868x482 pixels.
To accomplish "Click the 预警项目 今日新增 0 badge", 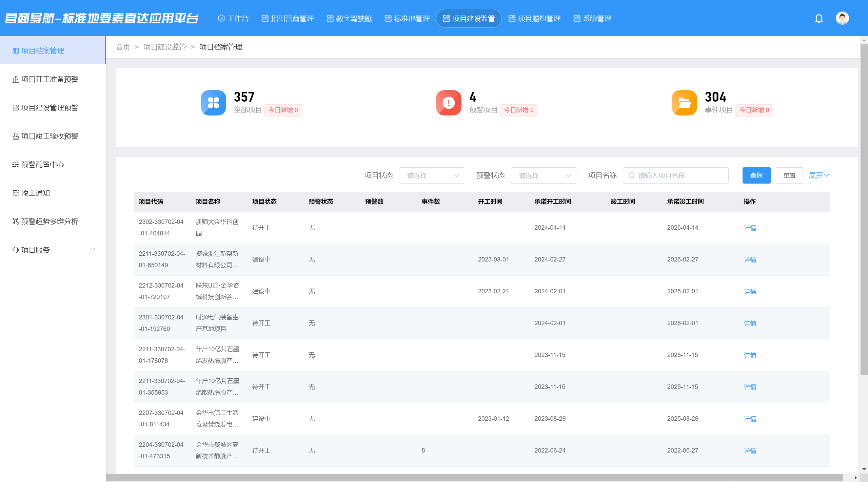I will click(x=519, y=110).
